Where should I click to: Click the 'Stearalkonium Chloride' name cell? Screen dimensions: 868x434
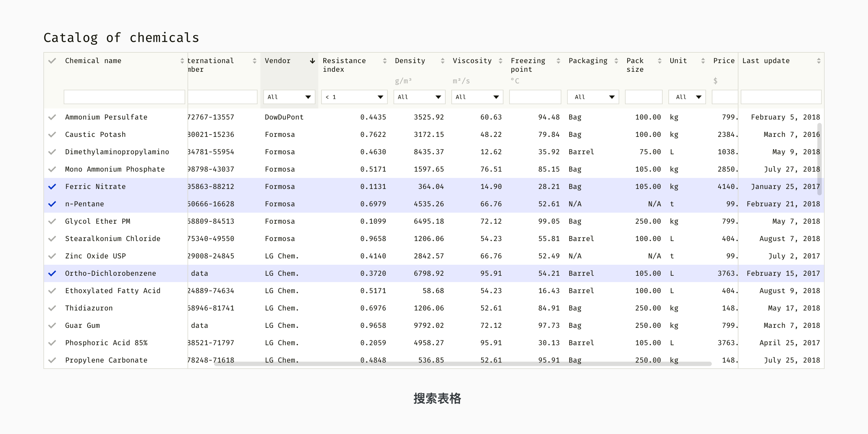(113, 239)
